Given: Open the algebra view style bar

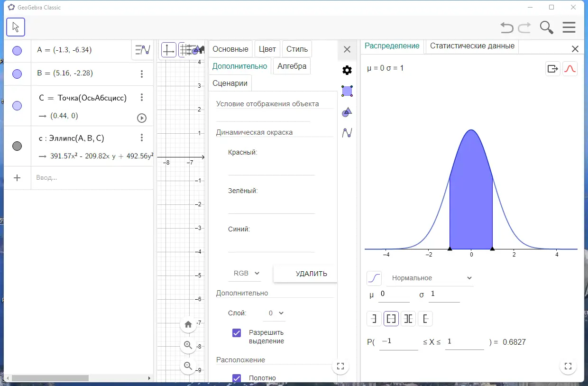Looking at the screenshot, I should pos(142,49).
